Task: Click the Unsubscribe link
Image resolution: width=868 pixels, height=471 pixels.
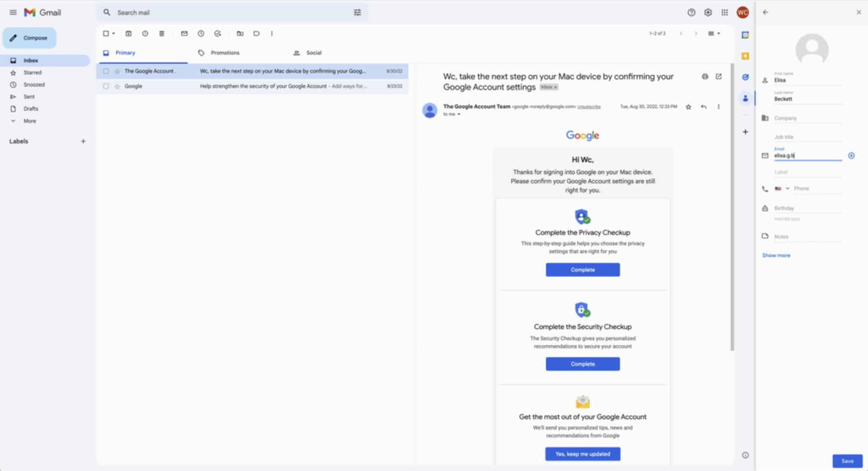Action: [589, 107]
